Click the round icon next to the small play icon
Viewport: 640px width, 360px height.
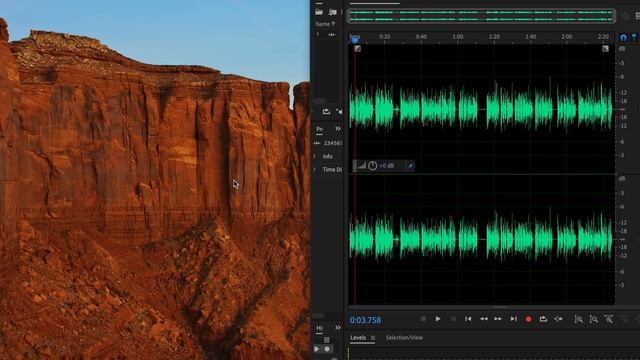[x=327, y=349]
